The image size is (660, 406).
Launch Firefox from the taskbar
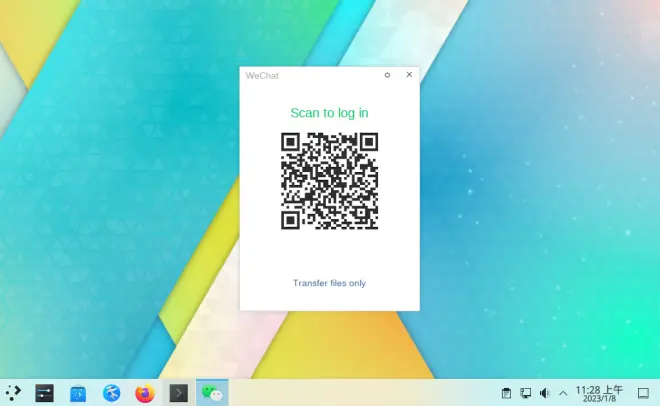(145, 393)
